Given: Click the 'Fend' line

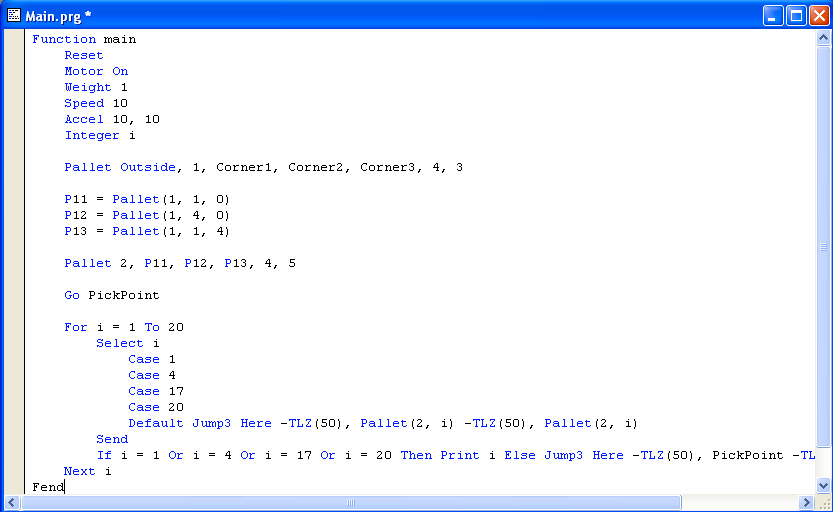Looking at the screenshot, I should [x=48, y=487].
